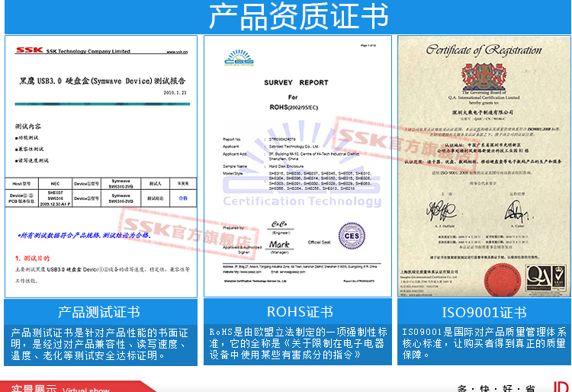The height and width of the screenshot is (392, 572).
Task: Click the left signature on ISO certificate
Action: pyautogui.click(x=442, y=210)
